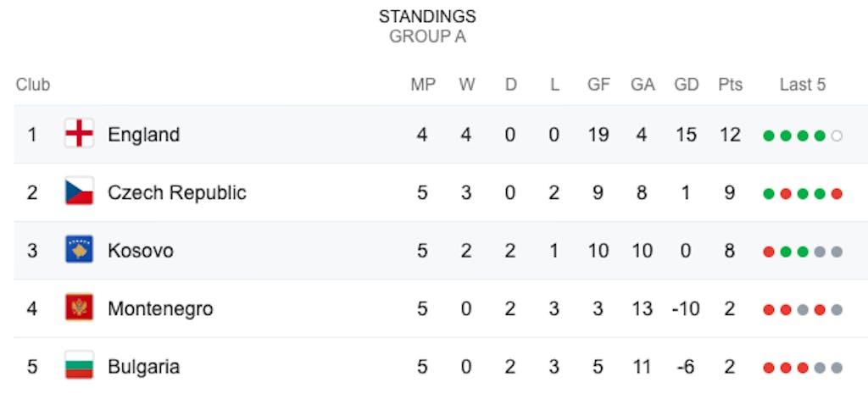Screen dimensions: 868x399
Task: Click the Montenegro flag icon
Action: (79, 308)
